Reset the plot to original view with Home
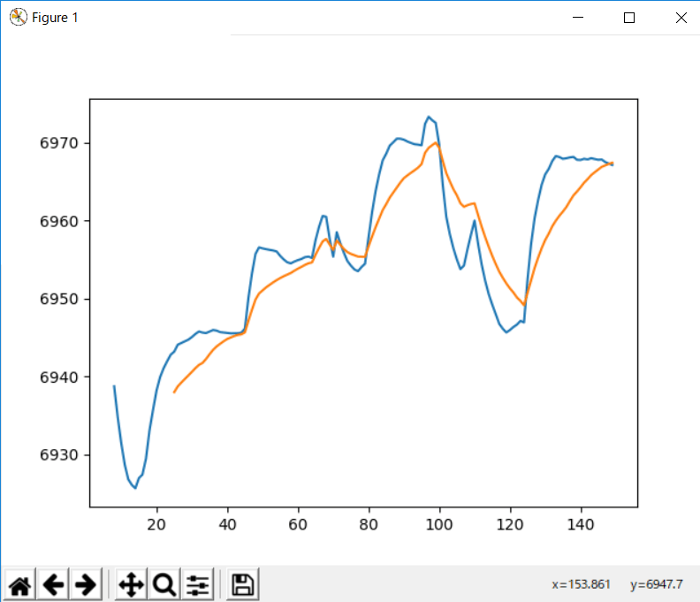 coord(20,584)
